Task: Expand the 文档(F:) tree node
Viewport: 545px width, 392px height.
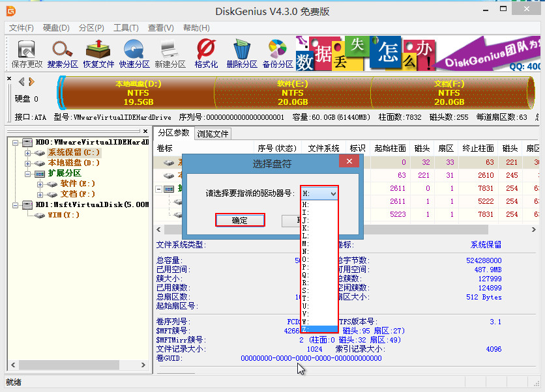Action: click(40, 195)
